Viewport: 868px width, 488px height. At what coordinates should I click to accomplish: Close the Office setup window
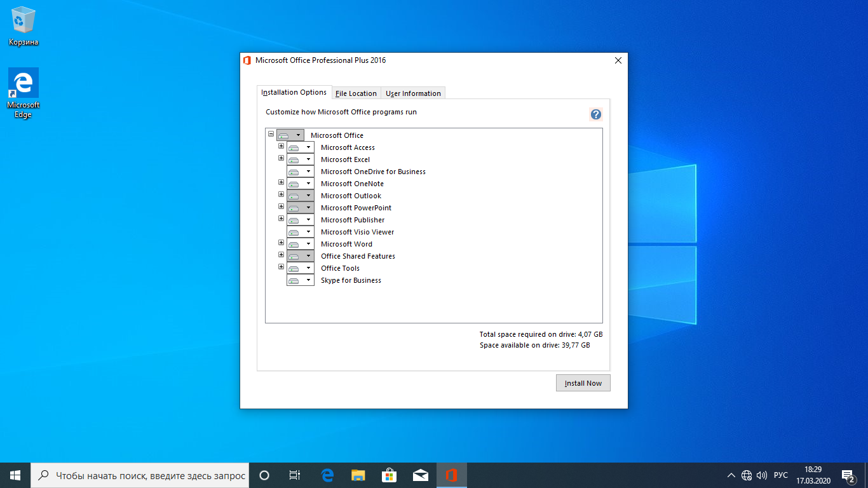(x=618, y=60)
